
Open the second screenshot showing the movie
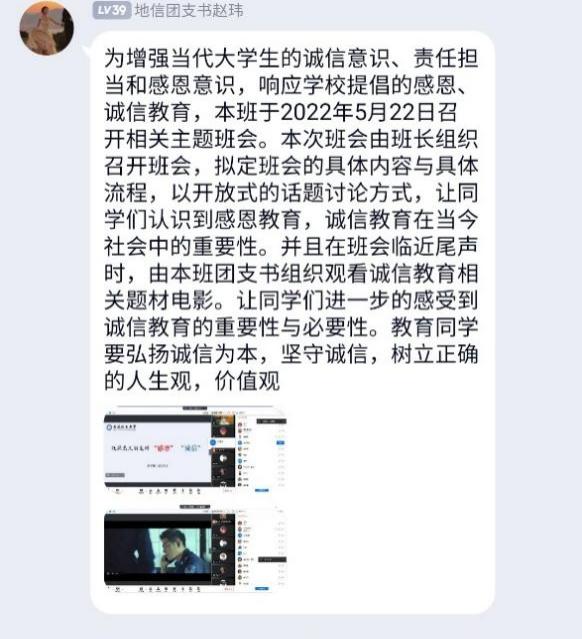(195, 549)
